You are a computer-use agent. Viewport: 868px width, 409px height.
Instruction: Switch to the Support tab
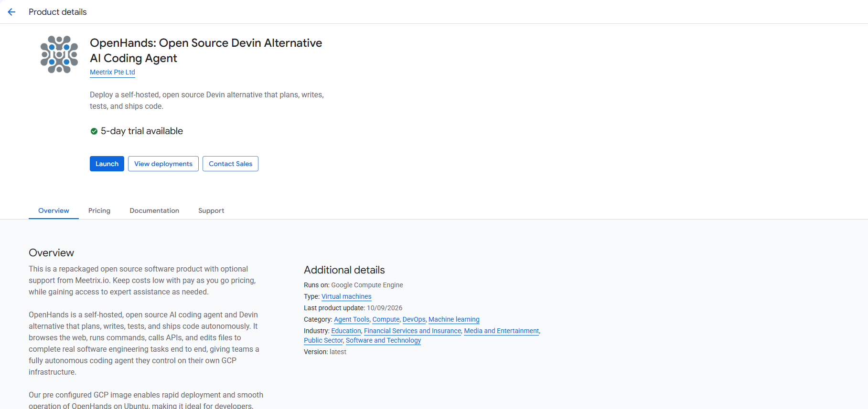tap(211, 210)
